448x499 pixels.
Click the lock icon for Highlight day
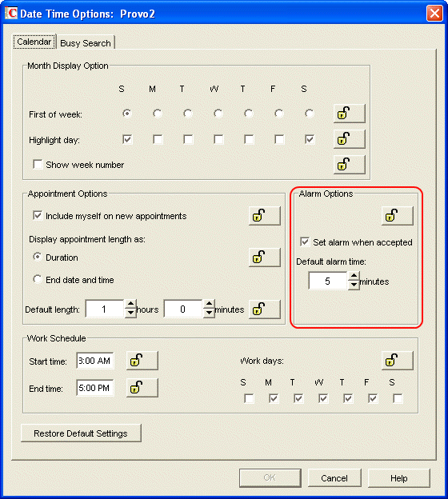point(350,139)
